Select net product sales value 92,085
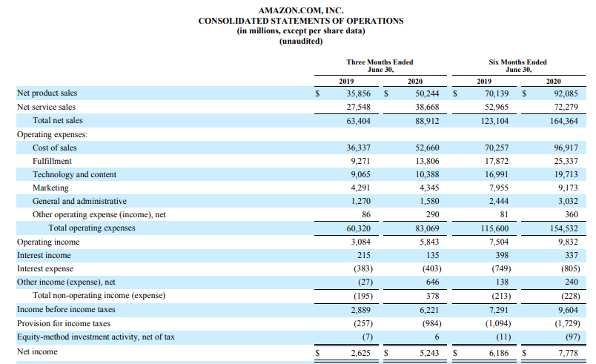 pos(566,93)
